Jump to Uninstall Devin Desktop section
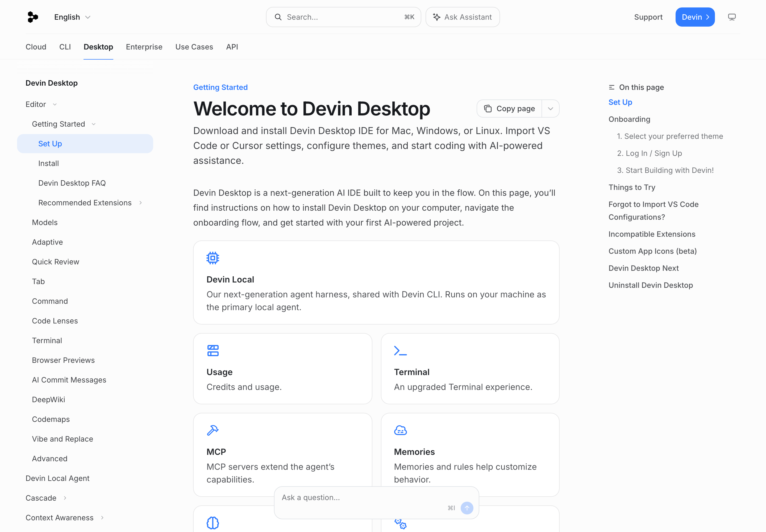The image size is (766, 532). click(x=651, y=285)
